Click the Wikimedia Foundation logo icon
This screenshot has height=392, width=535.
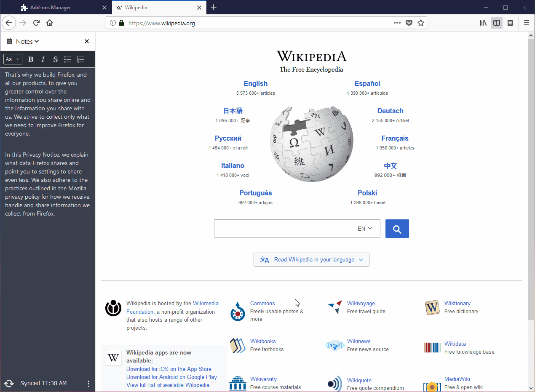coord(113,308)
